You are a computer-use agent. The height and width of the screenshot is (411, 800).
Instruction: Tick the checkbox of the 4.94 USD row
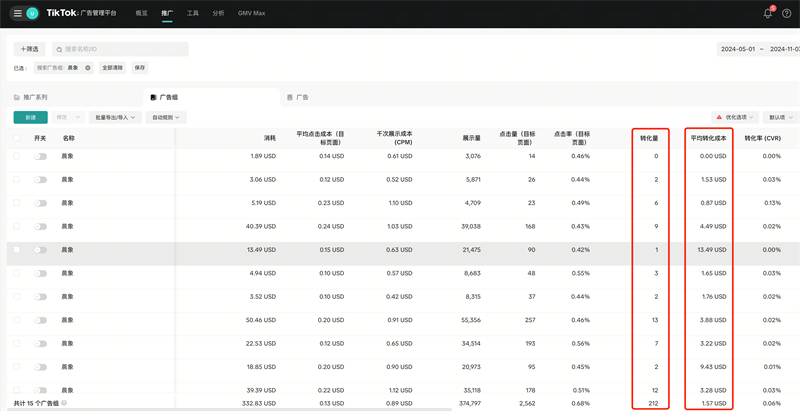pyautogui.click(x=17, y=273)
